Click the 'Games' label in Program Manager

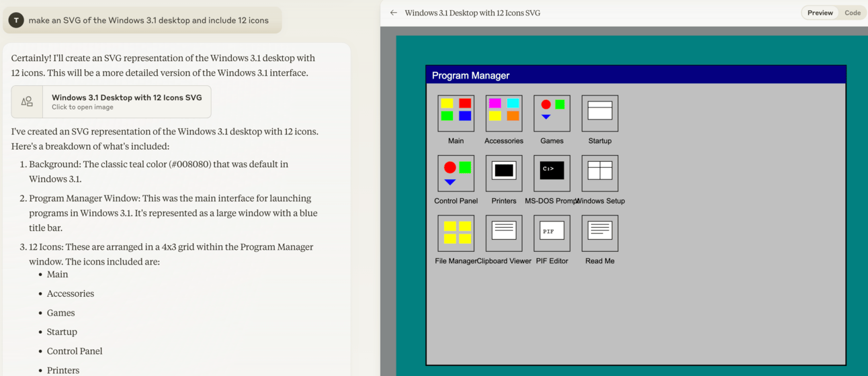552,141
